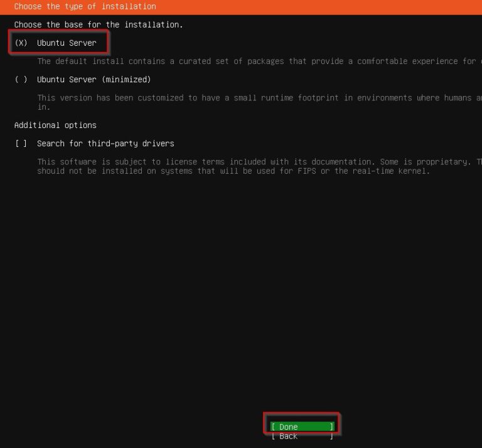Enable Search for third-party drivers checkbox
The height and width of the screenshot is (448, 482).
point(94,144)
